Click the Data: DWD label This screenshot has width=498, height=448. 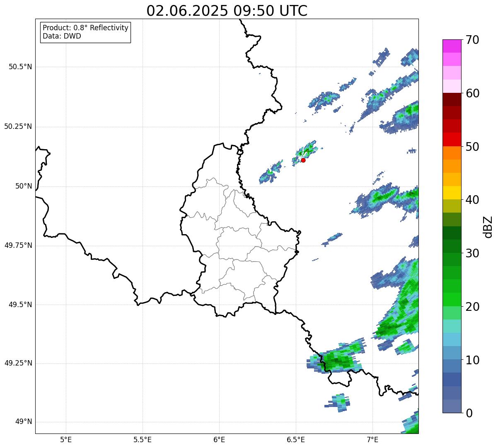point(62,36)
